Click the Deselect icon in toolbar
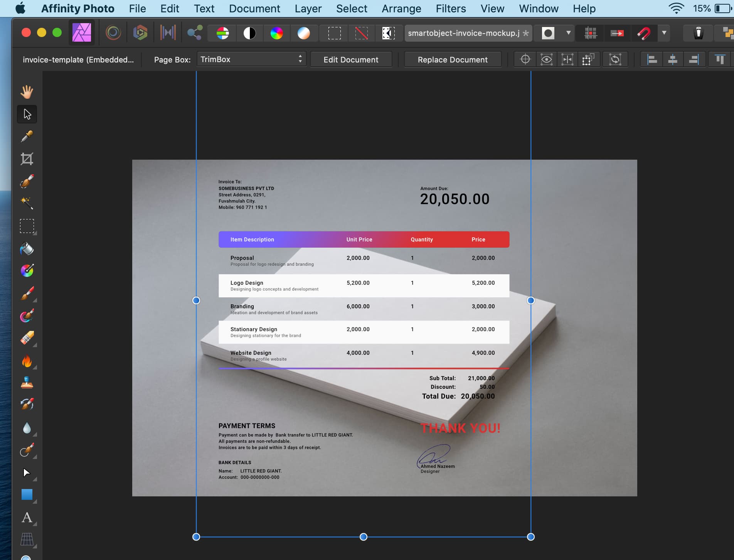The width and height of the screenshot is (734, 560). (361, 33)
